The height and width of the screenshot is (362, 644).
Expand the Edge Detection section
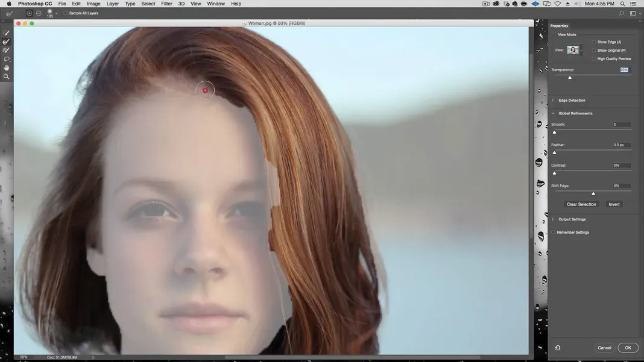[553, 100]
